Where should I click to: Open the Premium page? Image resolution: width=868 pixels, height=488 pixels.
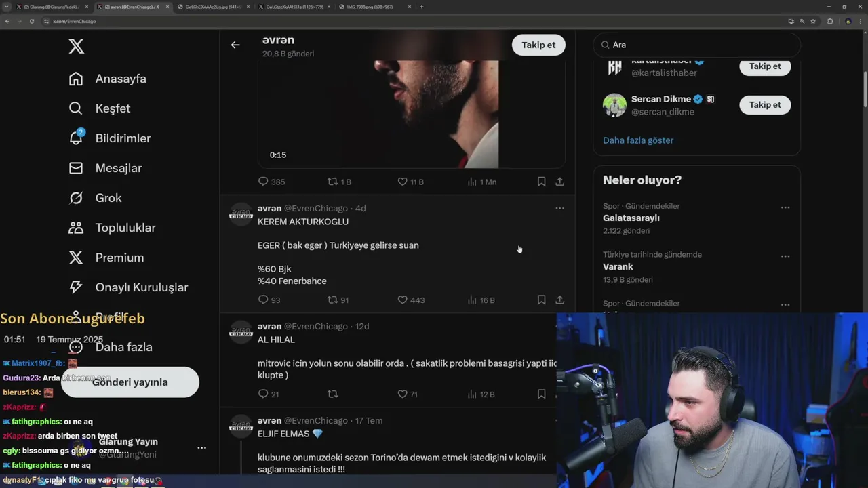(106, 258)
